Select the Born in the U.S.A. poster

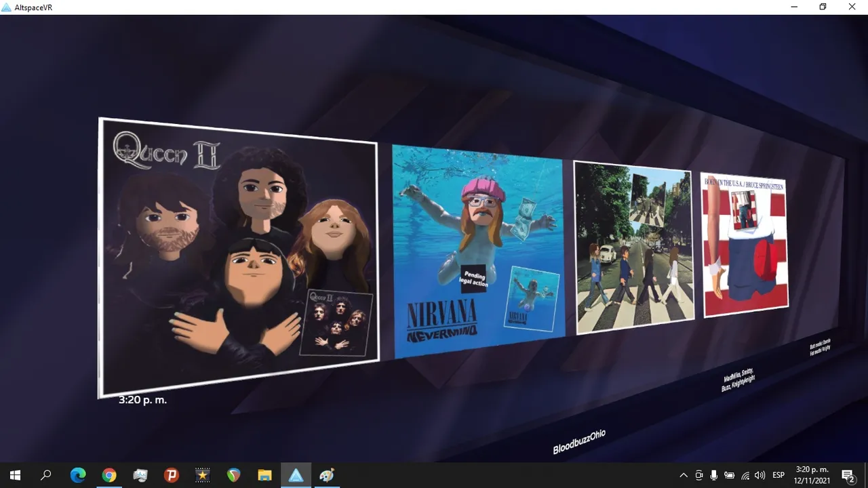click(x=744, y=245)
